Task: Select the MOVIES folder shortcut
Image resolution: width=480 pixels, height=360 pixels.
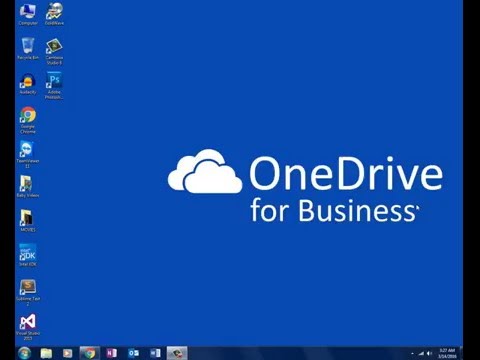Action: pyautogui.click(x=28, y=221)
